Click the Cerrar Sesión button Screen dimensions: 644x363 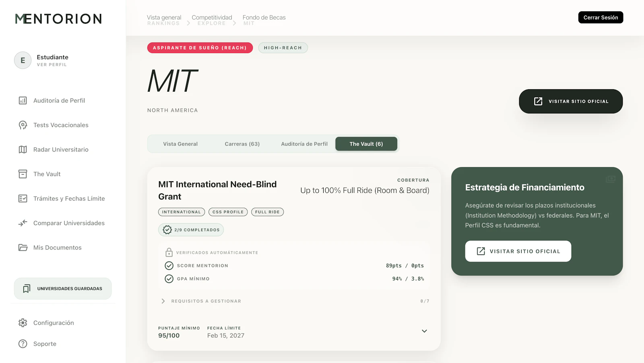(x=601, y=17)
